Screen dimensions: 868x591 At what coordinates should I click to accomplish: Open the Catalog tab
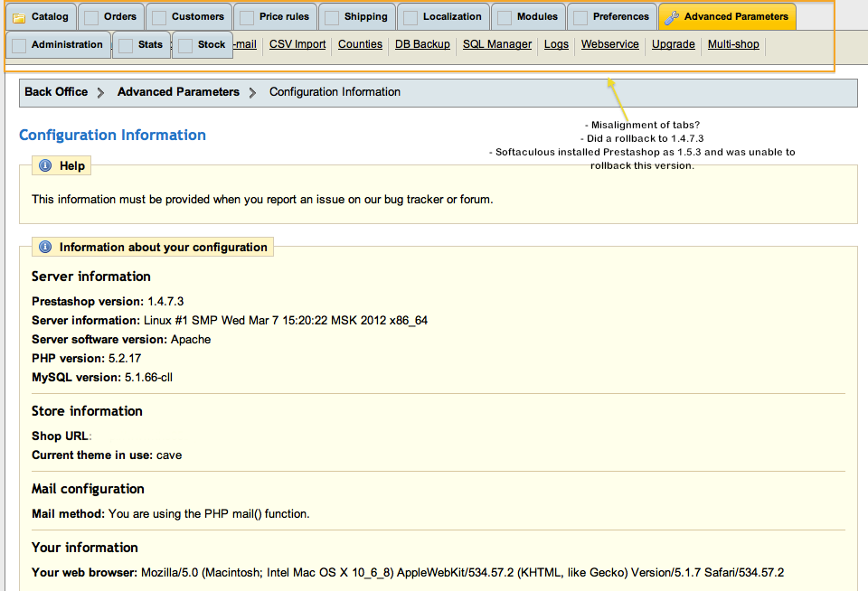42,16
